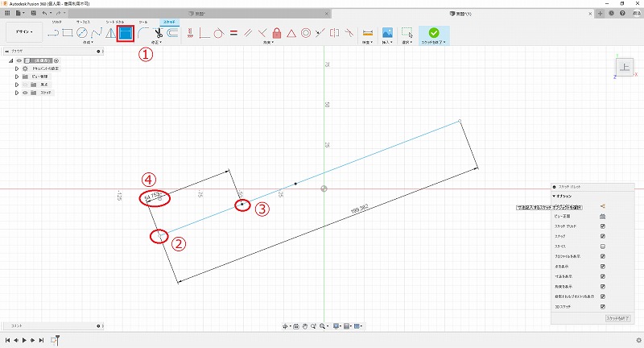Open the Design workspace dropdown
The width and height of the screenshot is (644, 348).
(x=23, y=33)
